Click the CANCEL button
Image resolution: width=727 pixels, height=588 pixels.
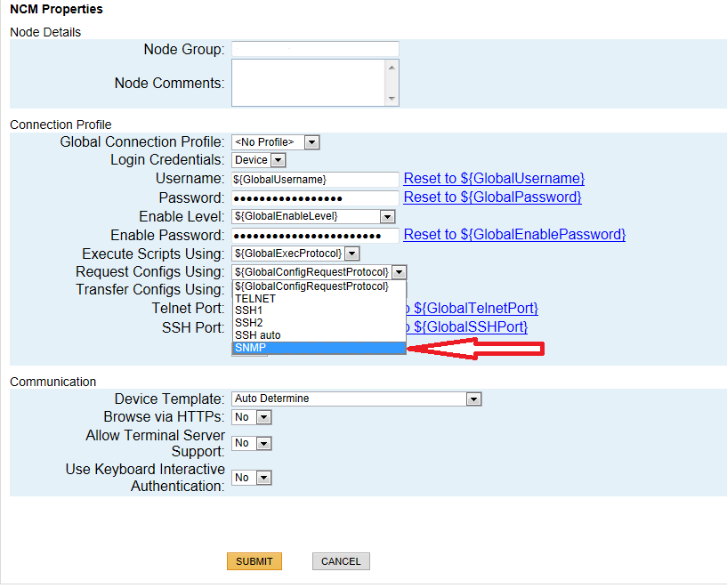[341, 561]
